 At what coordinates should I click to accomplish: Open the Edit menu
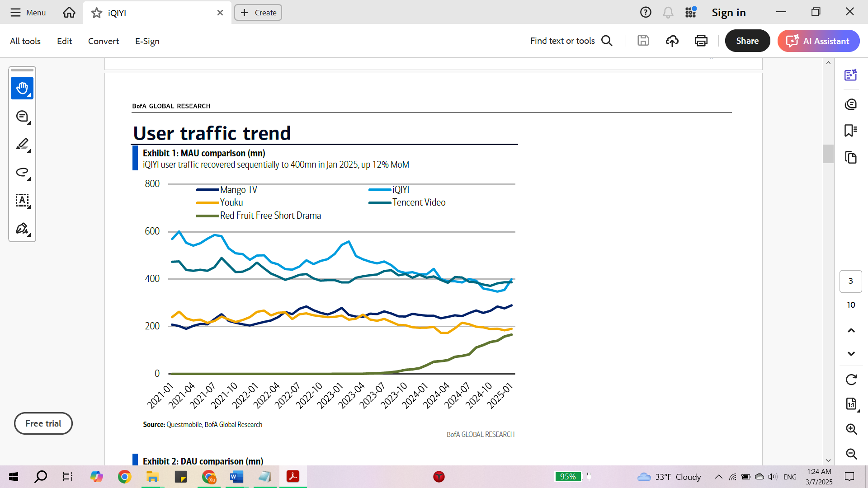65,41
